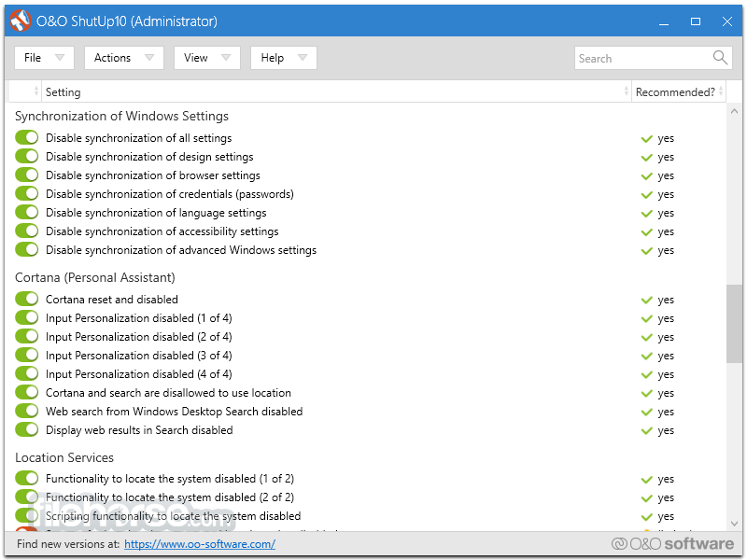Screen dimensions: 747x560
Task: Click the search magnifier icon
Action: (x=720, y=58)
